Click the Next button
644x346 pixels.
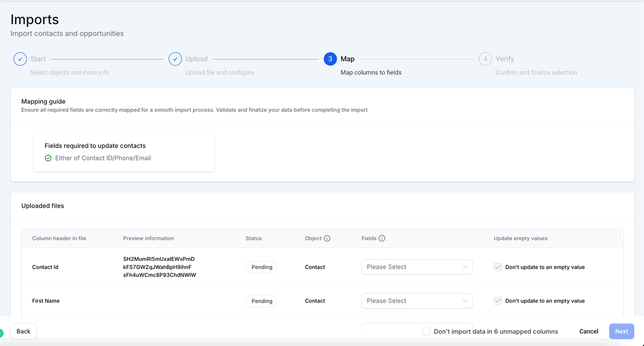621,331
